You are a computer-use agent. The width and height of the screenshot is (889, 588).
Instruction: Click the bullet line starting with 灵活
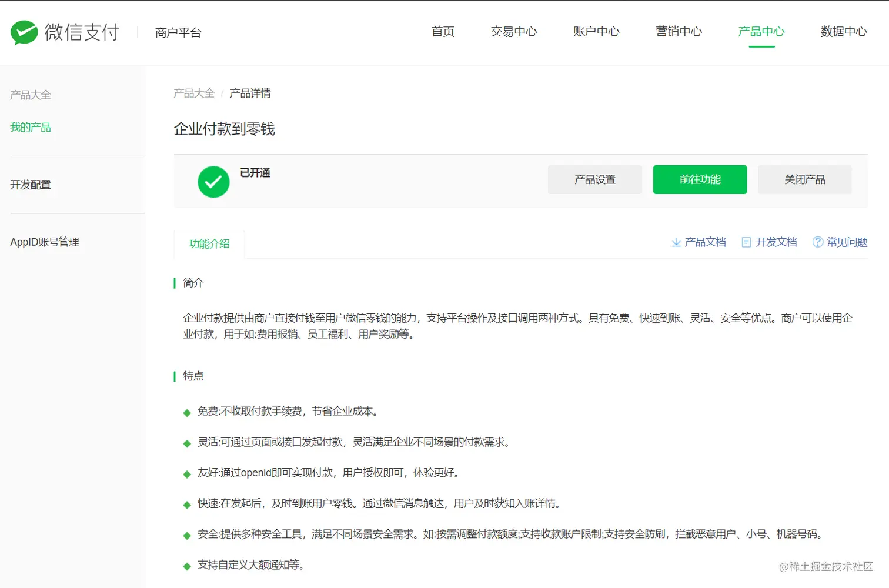(x=355, y=442)
